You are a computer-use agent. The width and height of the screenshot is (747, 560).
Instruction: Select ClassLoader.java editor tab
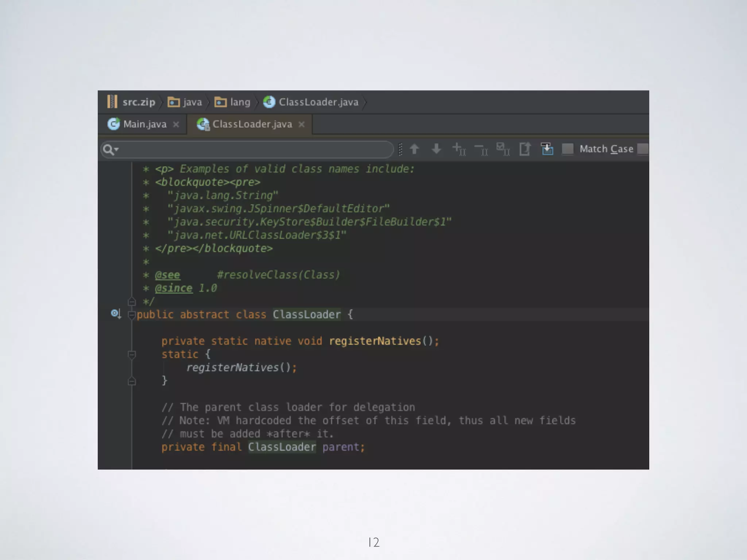pyautogui.click(x=252, y=124)
